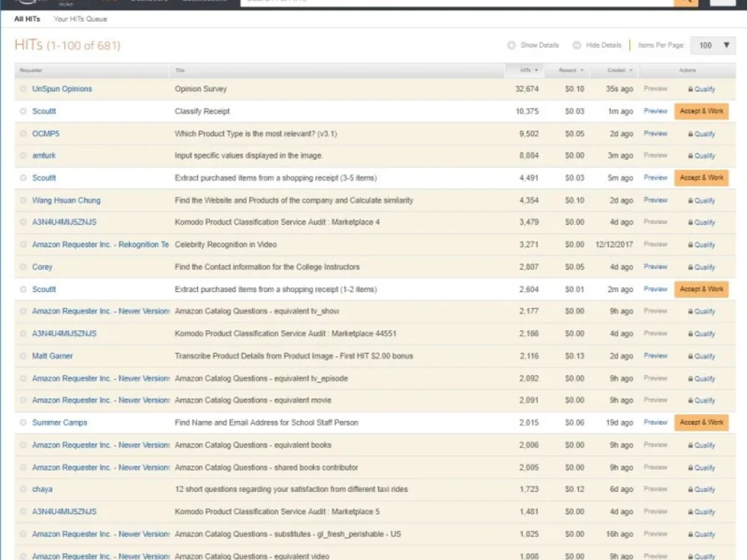Open the Items Per Page dropdown
747x560 pixels.
[713, 46]
